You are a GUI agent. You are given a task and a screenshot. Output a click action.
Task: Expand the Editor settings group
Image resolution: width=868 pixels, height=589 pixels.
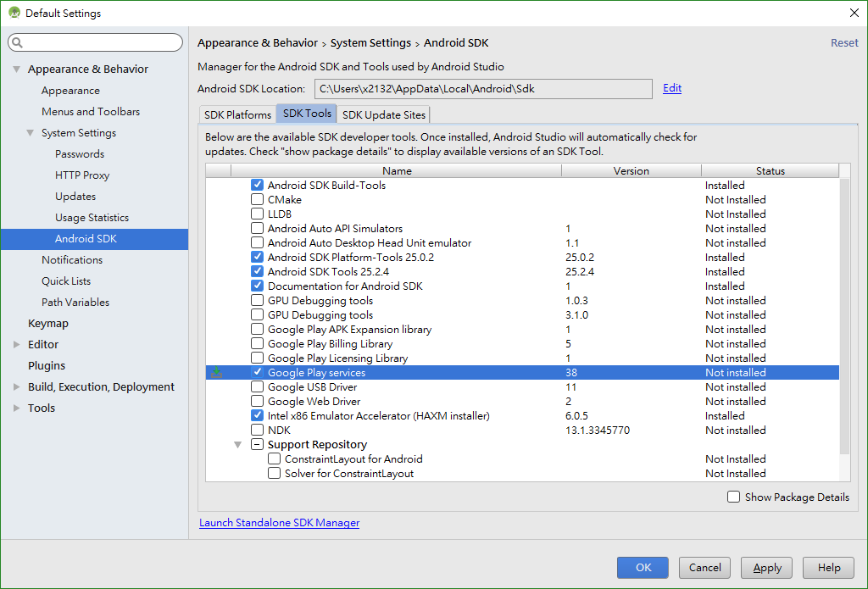click(17, 344)
